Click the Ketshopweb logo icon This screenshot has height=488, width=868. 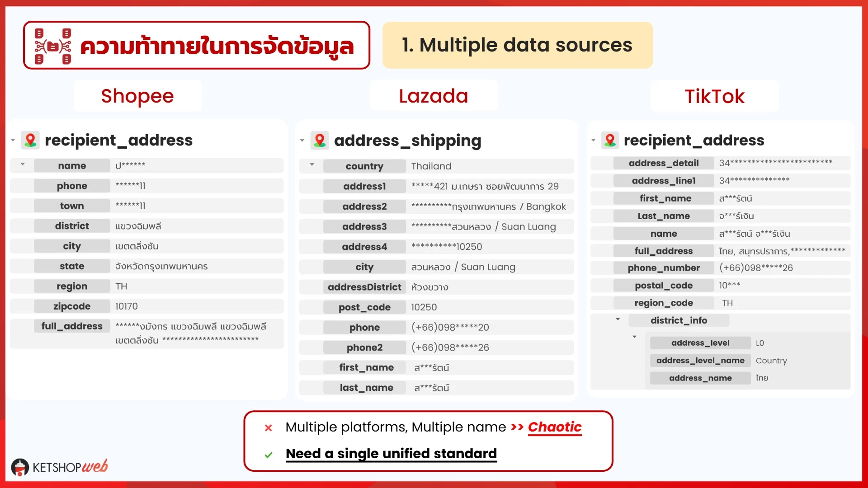click(20, 467)
